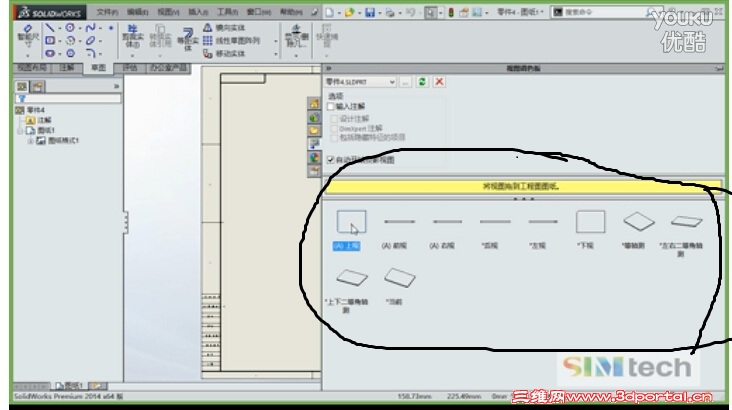Screen dimensions: 732x410
Task: Select the 图纸1 sheet tab at bottom
Action: [x=70, y=386]
